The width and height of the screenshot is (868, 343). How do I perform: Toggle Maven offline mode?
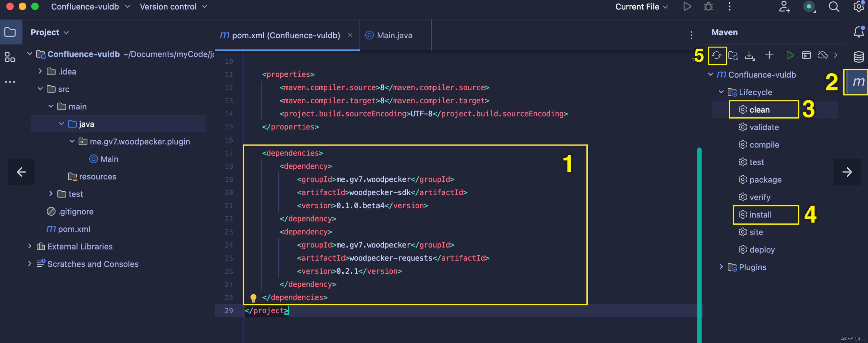click(x=822, y=55)
